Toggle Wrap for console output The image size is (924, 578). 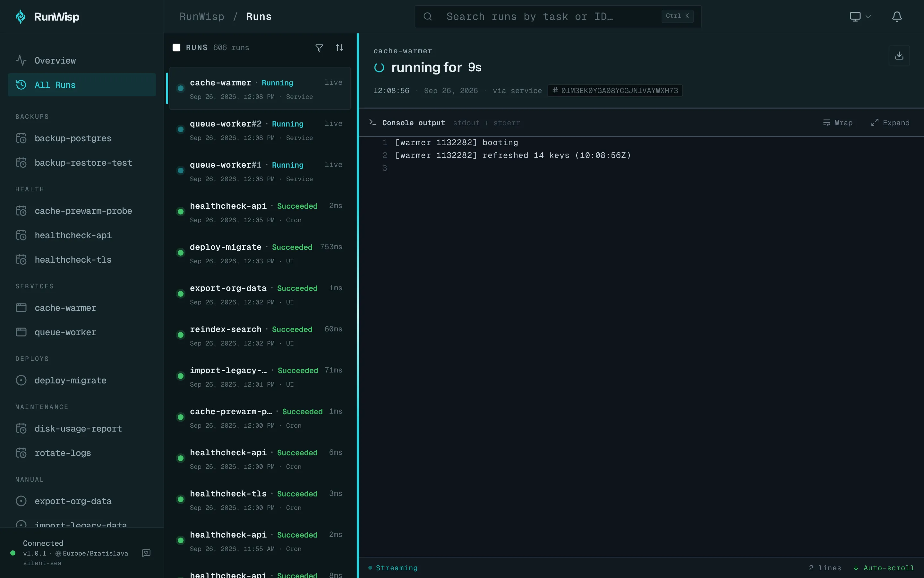(x=838, y=123)
